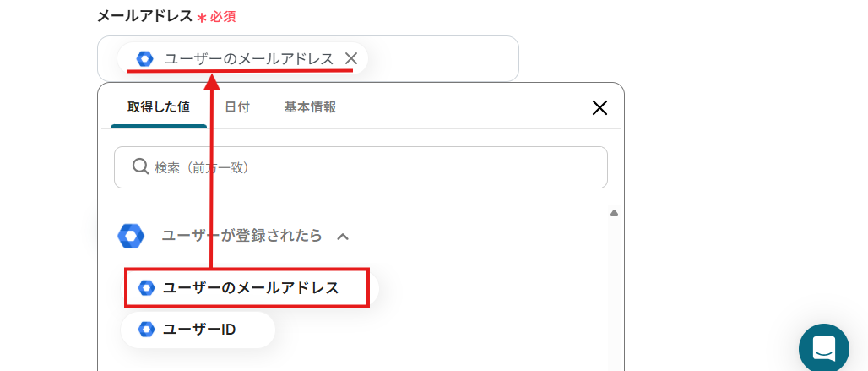This screenshot has width=868, height=371.
Task: Click the hexagon icon on the ユーザーのメールアドレス list option
Action: point(146,288)
